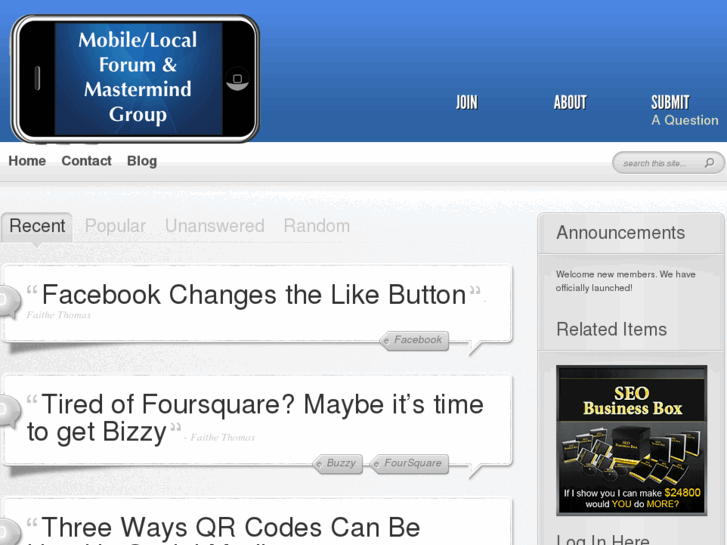Open the Contact page link

[86, 161]
